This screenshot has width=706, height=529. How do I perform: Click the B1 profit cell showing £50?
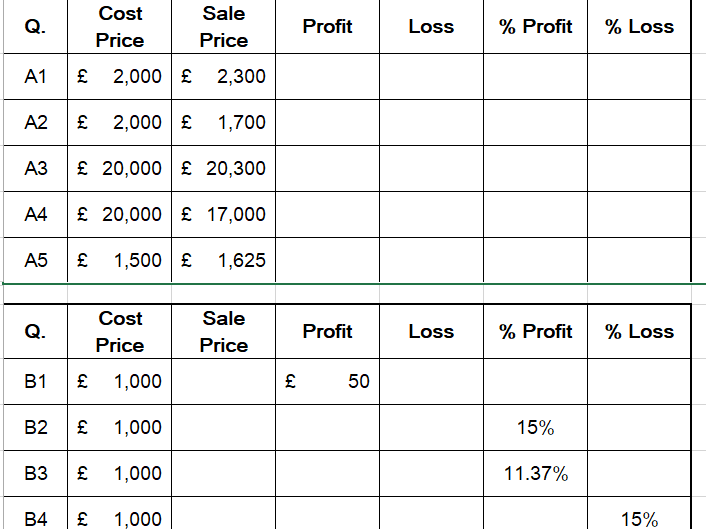[x=327, y=381]
